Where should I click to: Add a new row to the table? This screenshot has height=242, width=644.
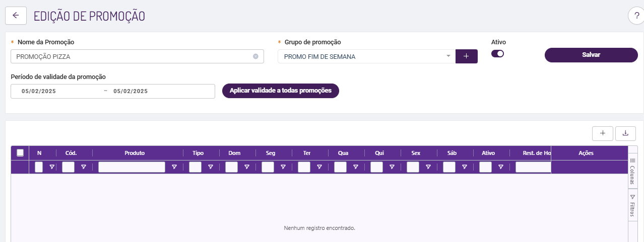coord(603,133)
